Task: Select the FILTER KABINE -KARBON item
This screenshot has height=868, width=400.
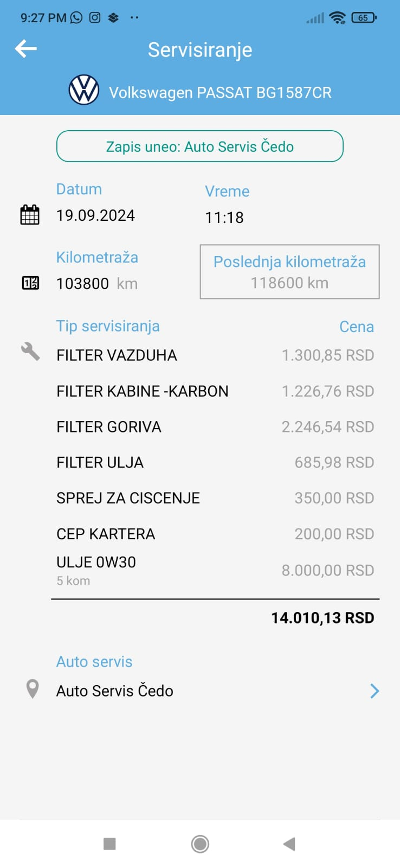Action: click(143, 391)
